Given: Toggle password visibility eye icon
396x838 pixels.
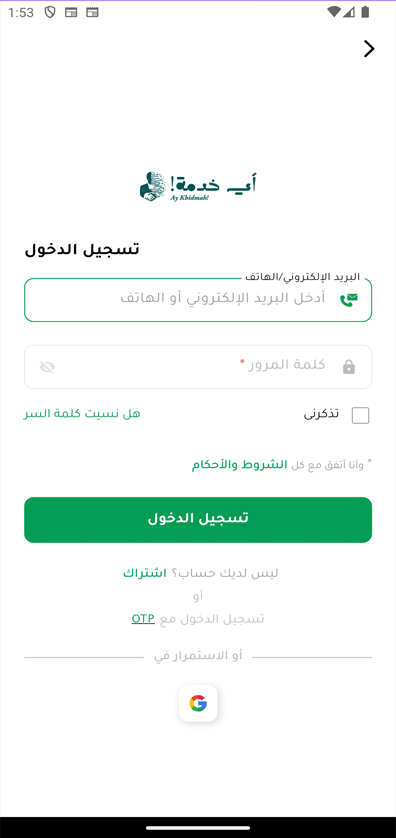Looking at the screenshot, I should click(x=47, y=367).
